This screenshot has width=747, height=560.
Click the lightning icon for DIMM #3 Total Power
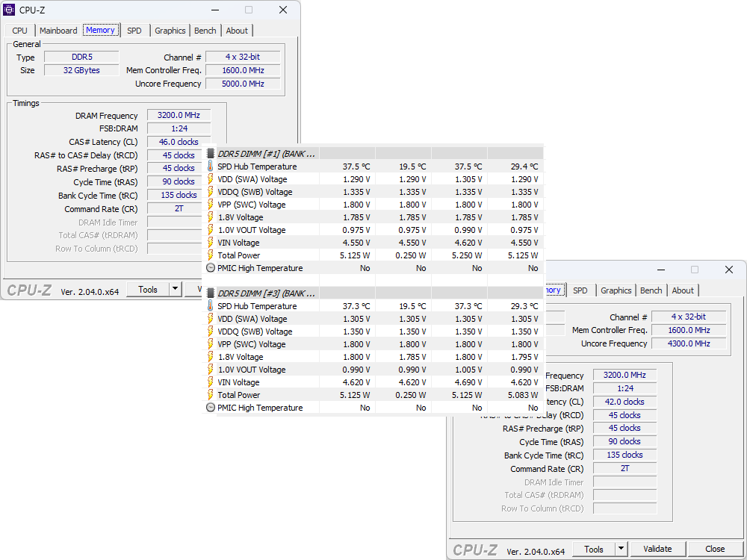tap(211, 395)
